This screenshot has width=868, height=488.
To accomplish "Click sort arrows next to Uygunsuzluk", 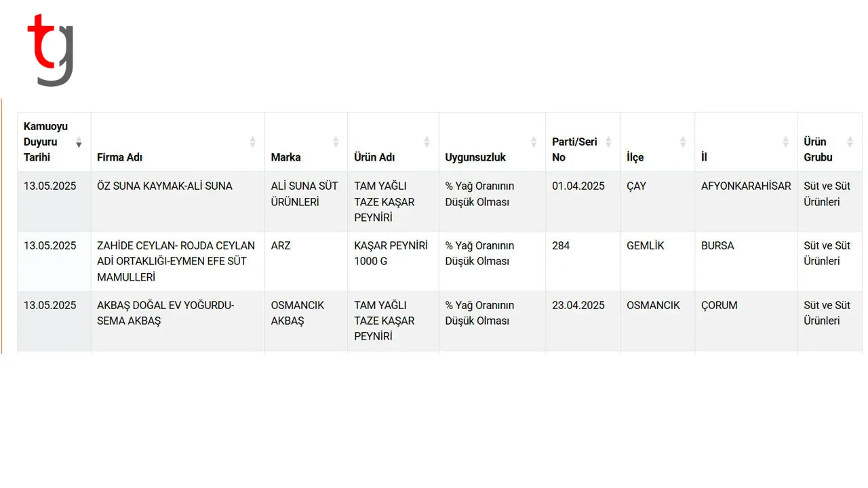I will click(533, 142).
